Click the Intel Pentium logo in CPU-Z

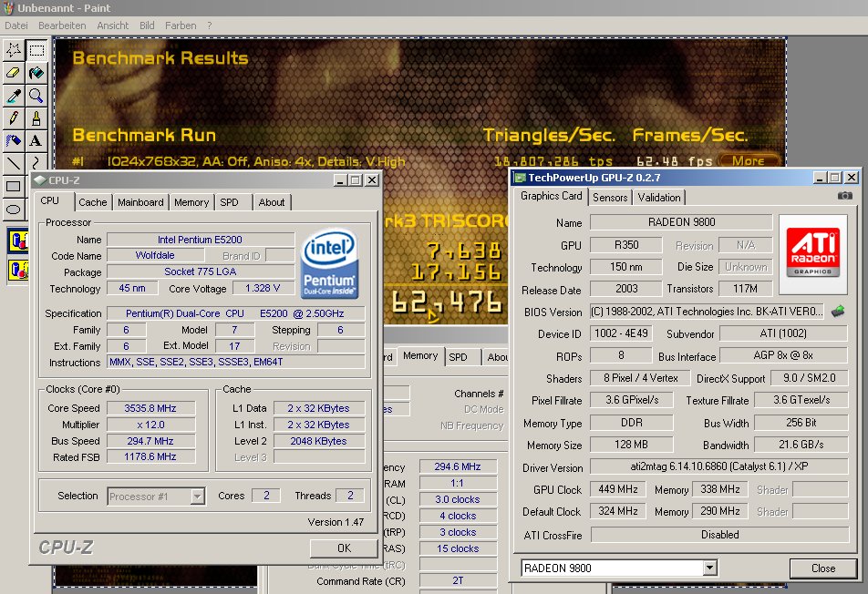[329, 264]
